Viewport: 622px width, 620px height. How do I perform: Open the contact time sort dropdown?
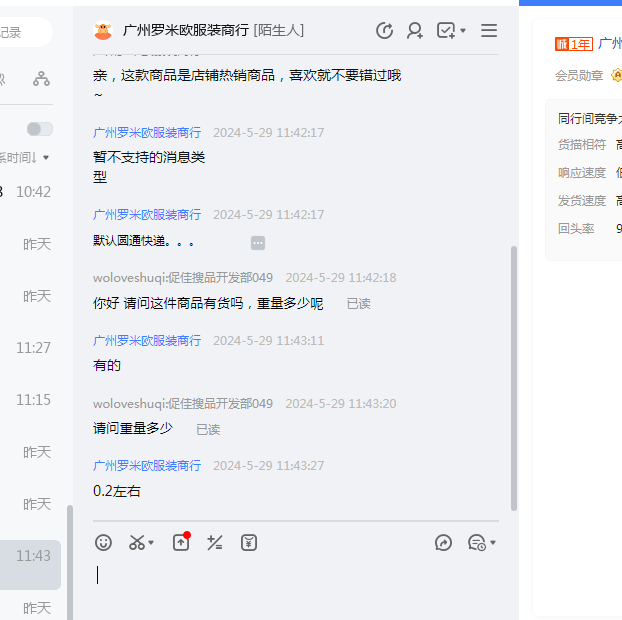click(x=45, y=158)
